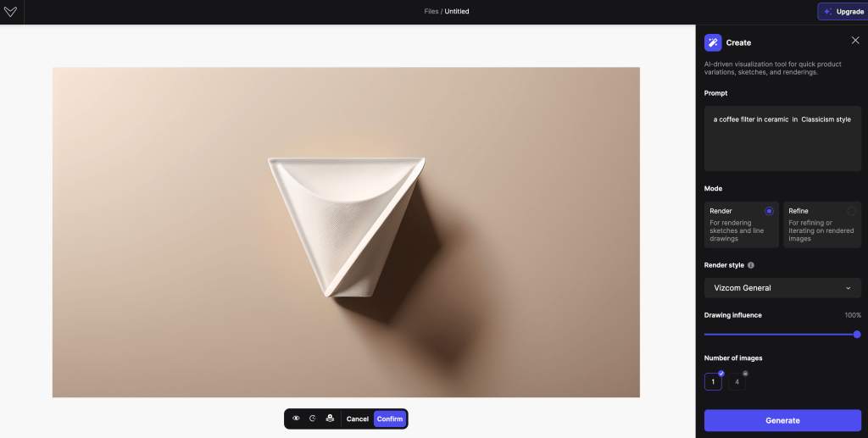
Task: Cancel the generated render
Action: (x=358, y=419)
